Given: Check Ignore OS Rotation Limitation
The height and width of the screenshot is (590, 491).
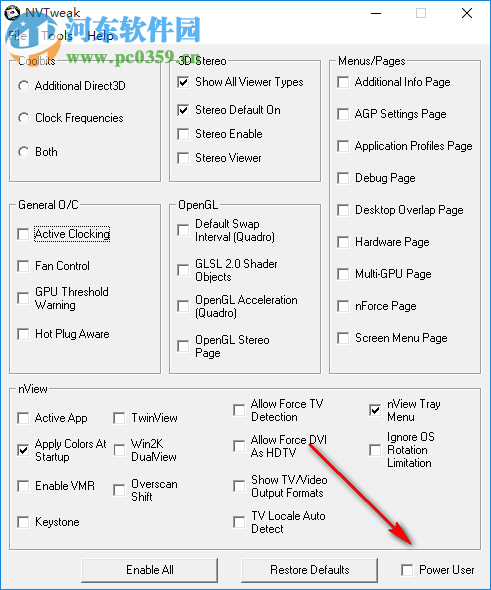Looking at the screenshot, I should click(375, 450).
